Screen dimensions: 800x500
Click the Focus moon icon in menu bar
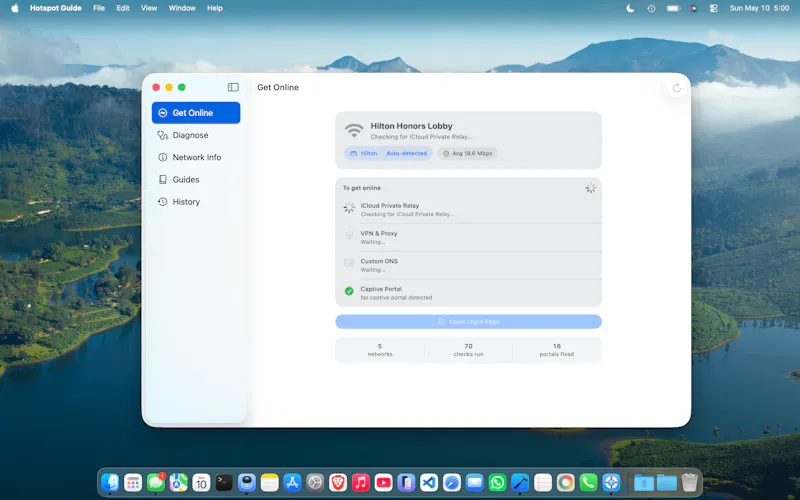[631, 8]
